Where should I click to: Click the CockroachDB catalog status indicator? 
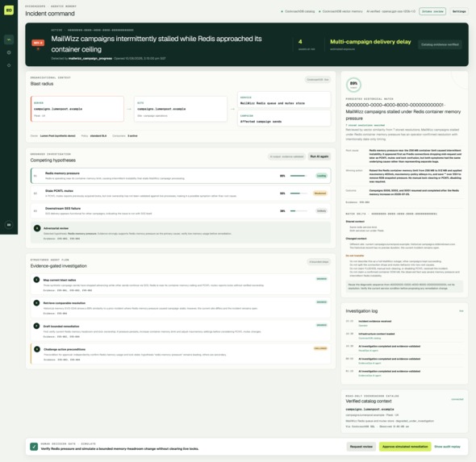coord(298,11)
